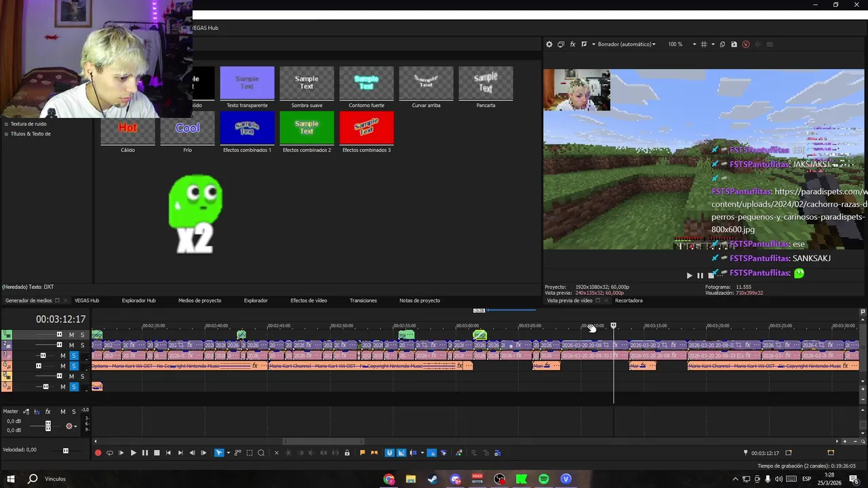Select Textura de ruido generator
The image size is (868, 488).
[x=28, y=124]
